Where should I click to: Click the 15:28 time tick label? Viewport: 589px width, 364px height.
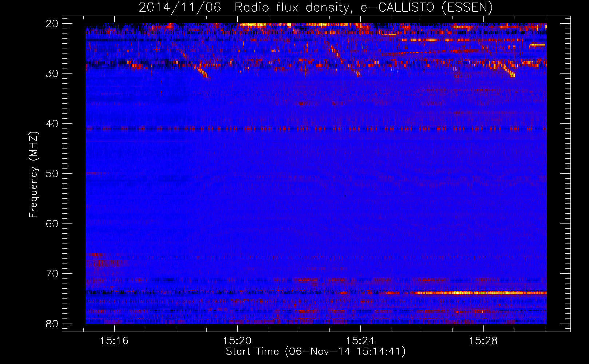(483, 341)
